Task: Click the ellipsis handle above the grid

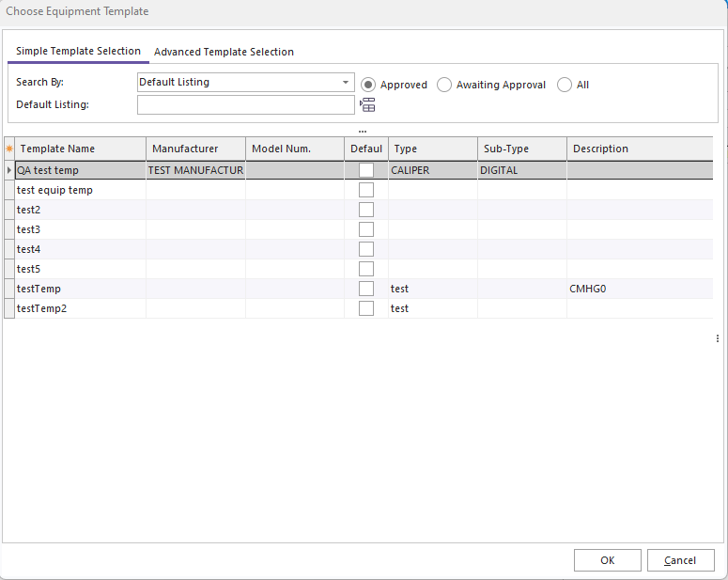Action: [362, 131]
